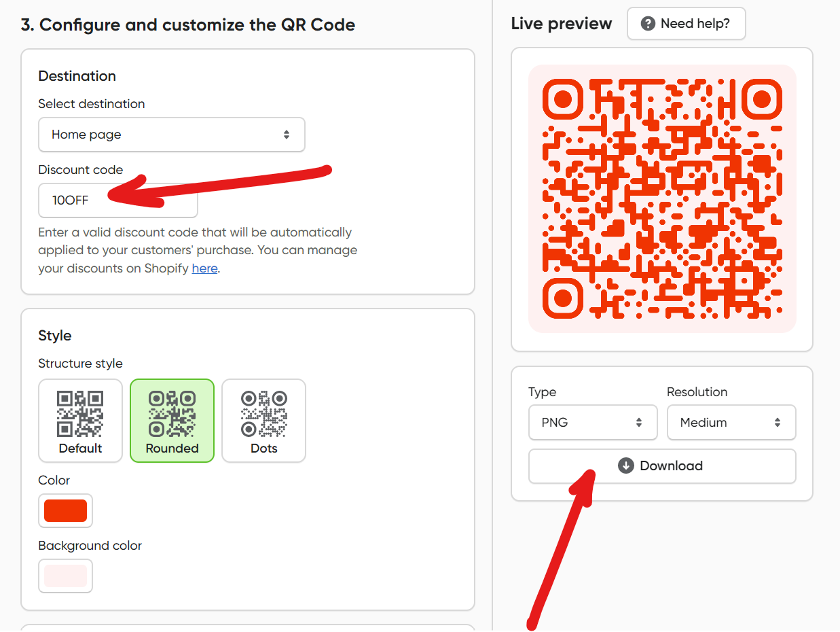Click the arrows on the Home page selector
This screenshot has width=840, height=632.
(x=287, y=135)
